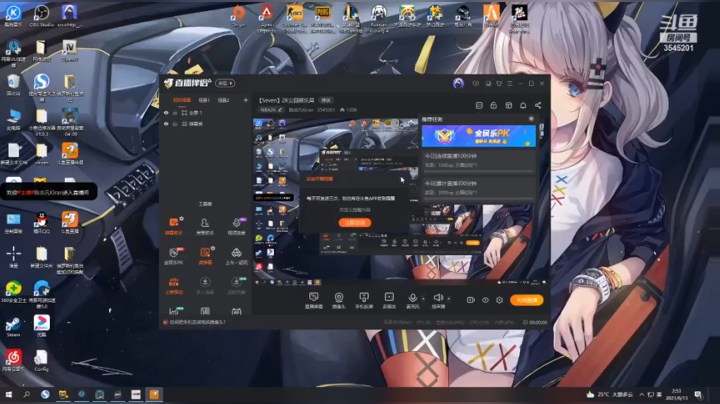The height and width of the screenshot is (404, 720).
Task: Open the skin shirt icon in title bar
Action: click(x=499, y=84)
